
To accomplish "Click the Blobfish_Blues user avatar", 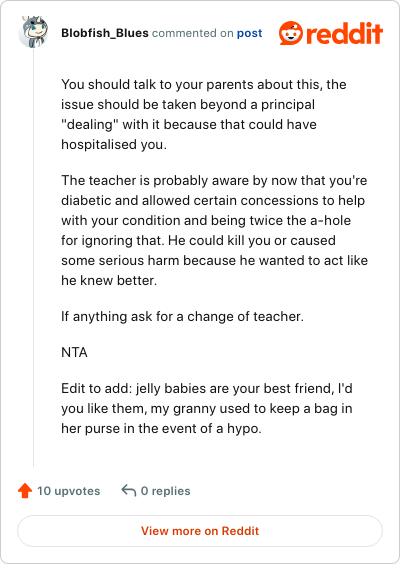I will point(33,32).
